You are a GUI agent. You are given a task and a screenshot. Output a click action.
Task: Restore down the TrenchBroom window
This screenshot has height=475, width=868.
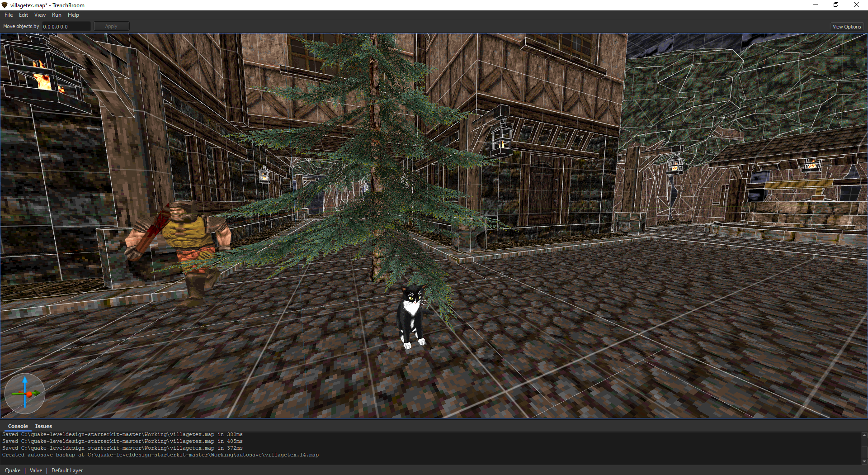coord(836,5)
